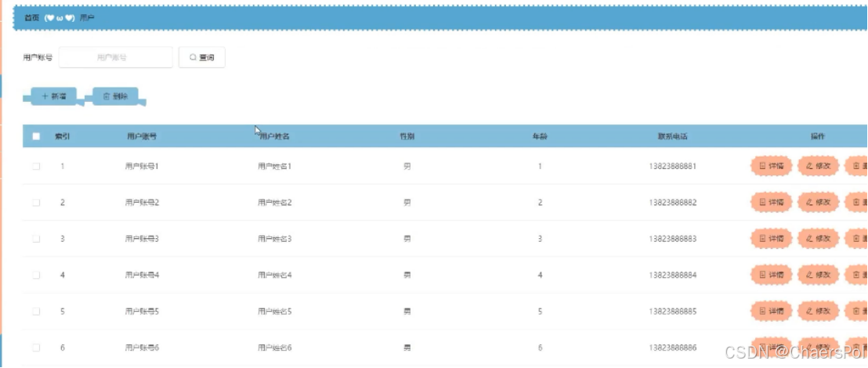
Task: Click the 男 gender cell in 用户账号4 row
Action: pyautogui.click(x=407, y=275)
